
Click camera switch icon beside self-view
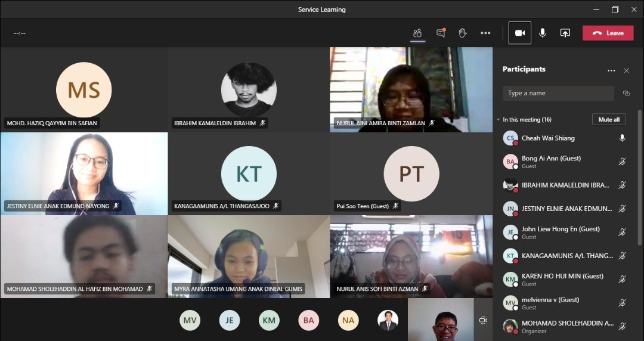[483, 320]
